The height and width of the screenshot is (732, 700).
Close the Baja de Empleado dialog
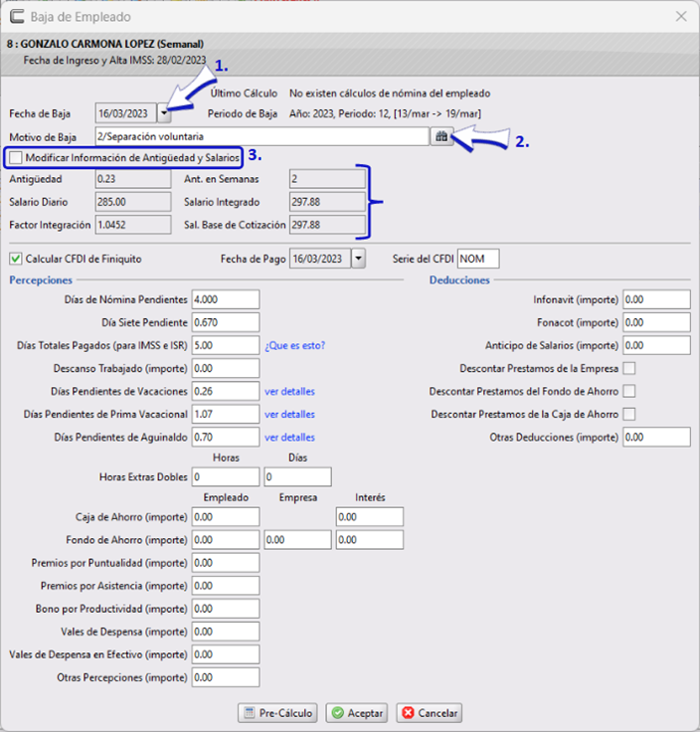point(681,16)
